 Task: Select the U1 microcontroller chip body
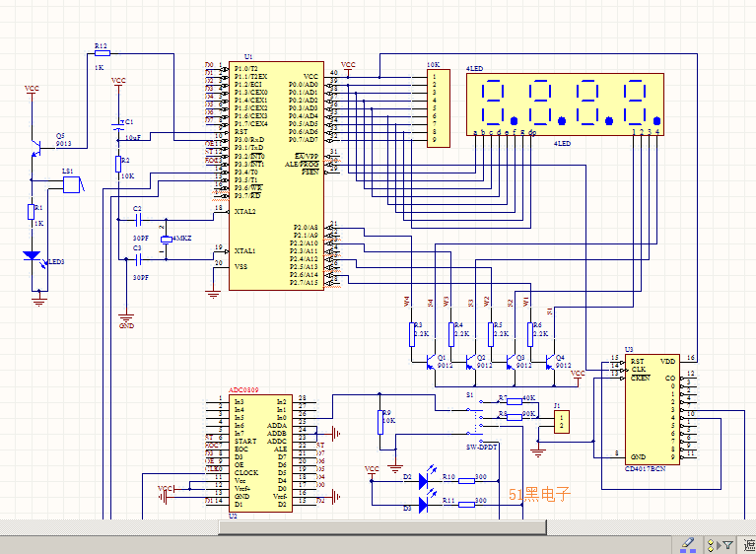[x=276, y=176]
